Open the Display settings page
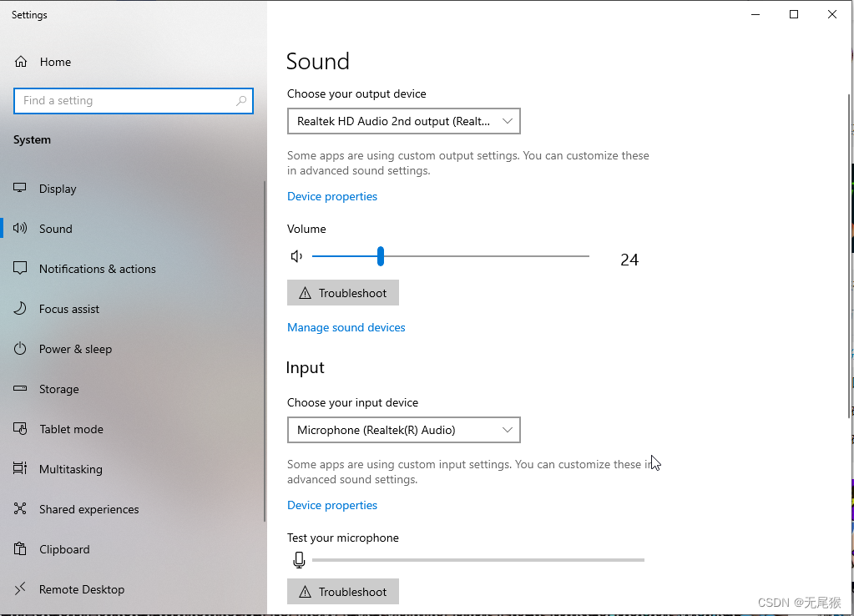This screenshot has height=616, width=854. (x=58, y=188)
